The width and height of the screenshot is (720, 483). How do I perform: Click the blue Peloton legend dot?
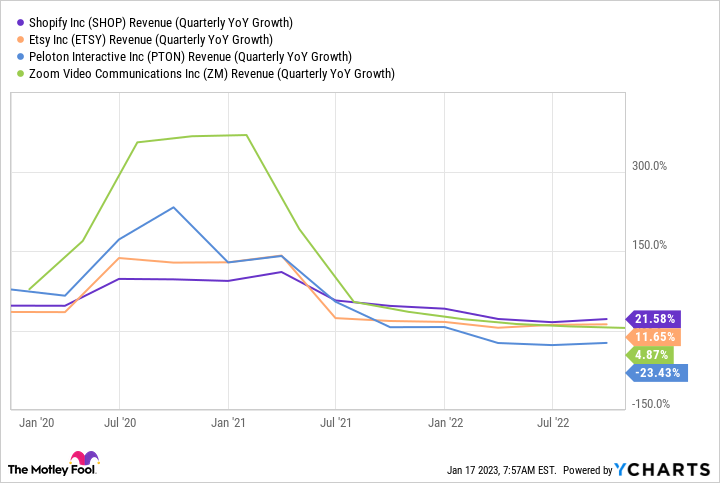(20, 56)
